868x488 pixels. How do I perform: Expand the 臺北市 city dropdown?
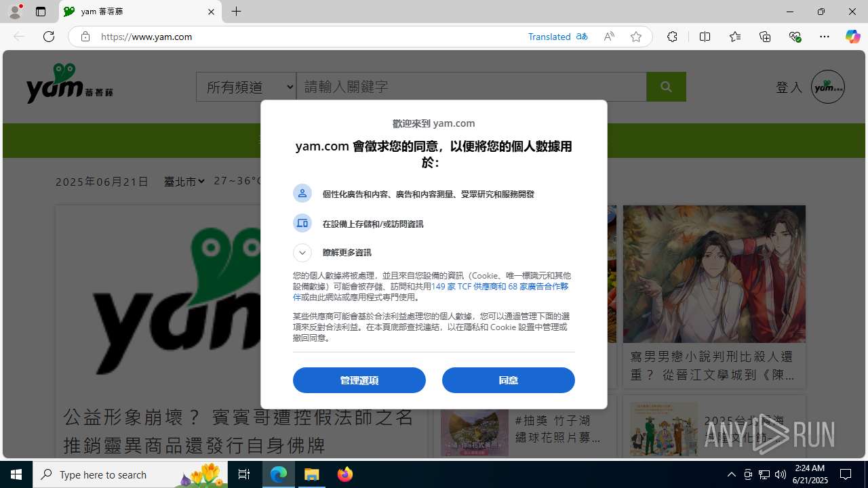(184, 182)
